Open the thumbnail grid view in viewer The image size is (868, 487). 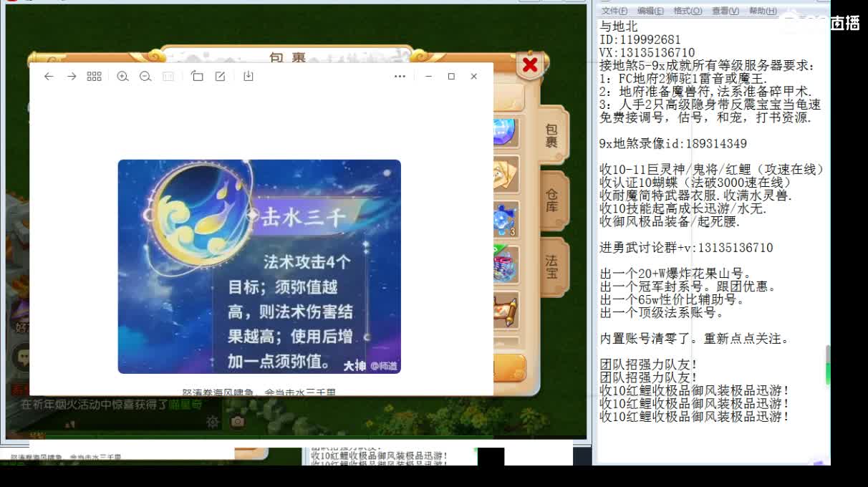(94, 76)
